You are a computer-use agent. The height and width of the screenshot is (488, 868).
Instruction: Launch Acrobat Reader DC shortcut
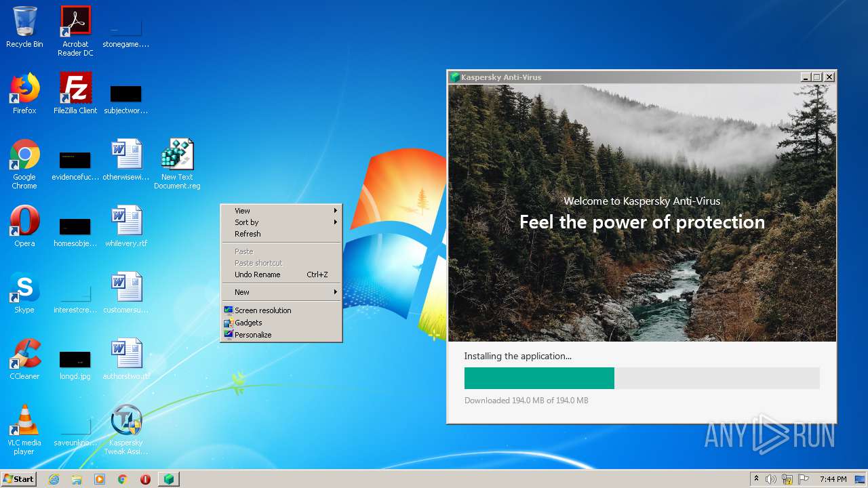(75, 31)
